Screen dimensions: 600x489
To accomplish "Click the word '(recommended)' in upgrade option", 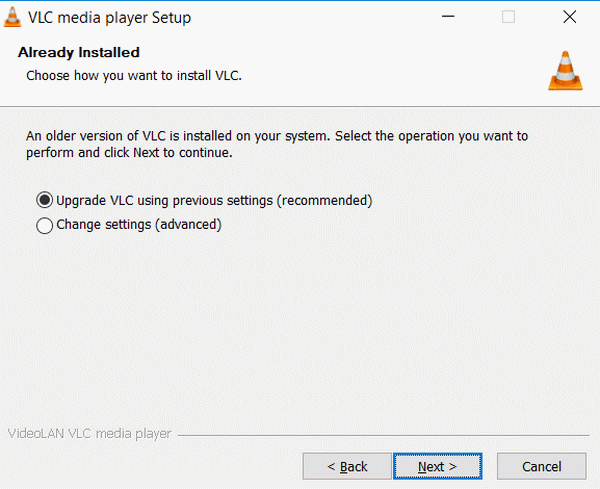I will point(325,200).
